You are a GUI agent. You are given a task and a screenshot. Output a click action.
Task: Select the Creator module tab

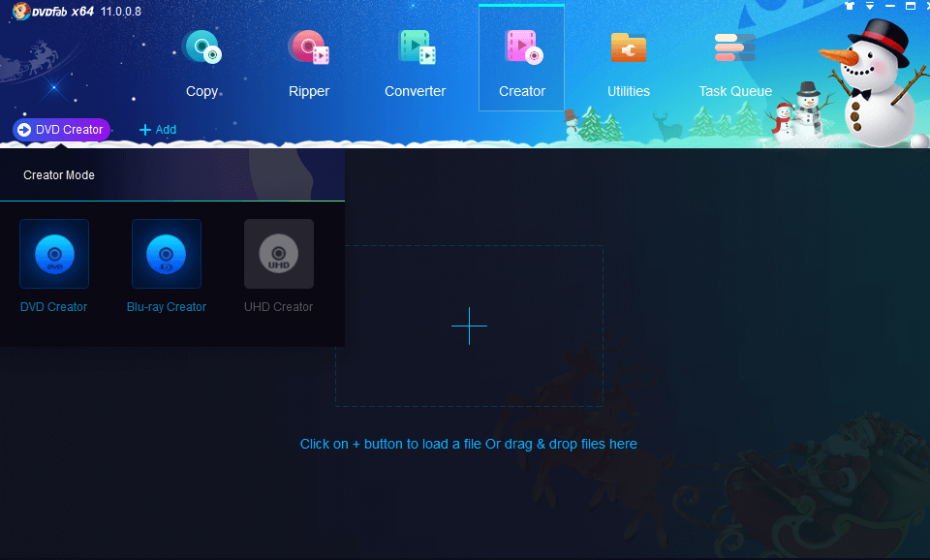coord(522,62)
